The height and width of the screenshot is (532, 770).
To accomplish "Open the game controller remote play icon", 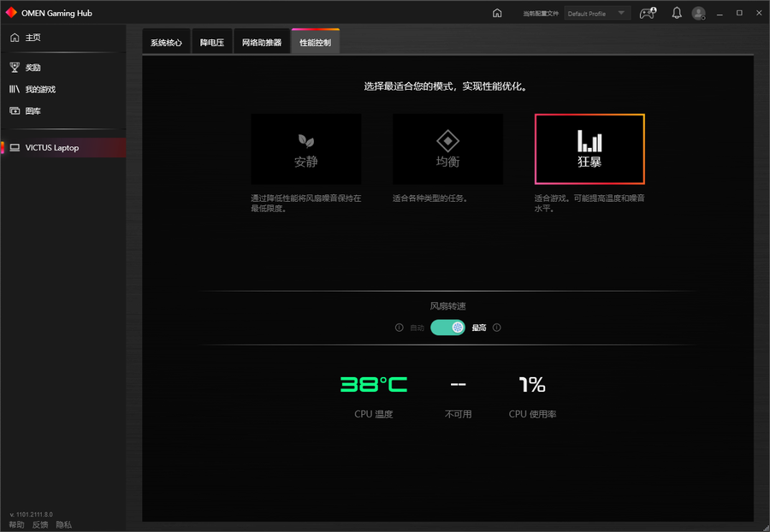I will tap(648, 13).
